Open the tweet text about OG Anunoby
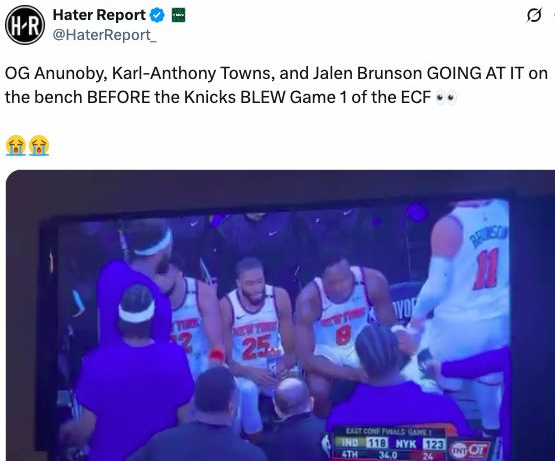The image size is (555, 461). [x=276, y=85]
